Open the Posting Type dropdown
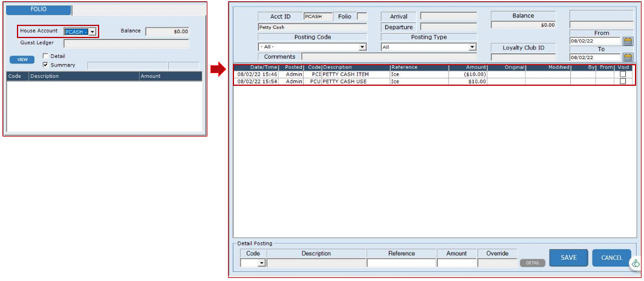 (472, 47)
